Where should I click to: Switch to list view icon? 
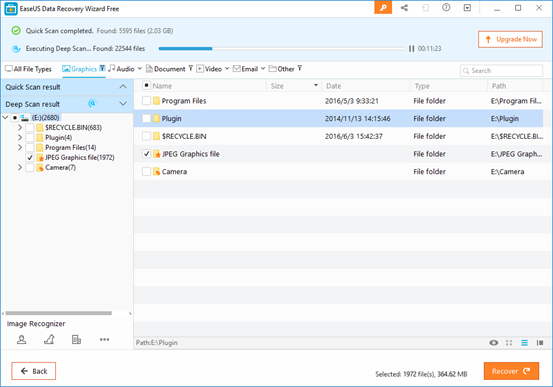(524, 343)
